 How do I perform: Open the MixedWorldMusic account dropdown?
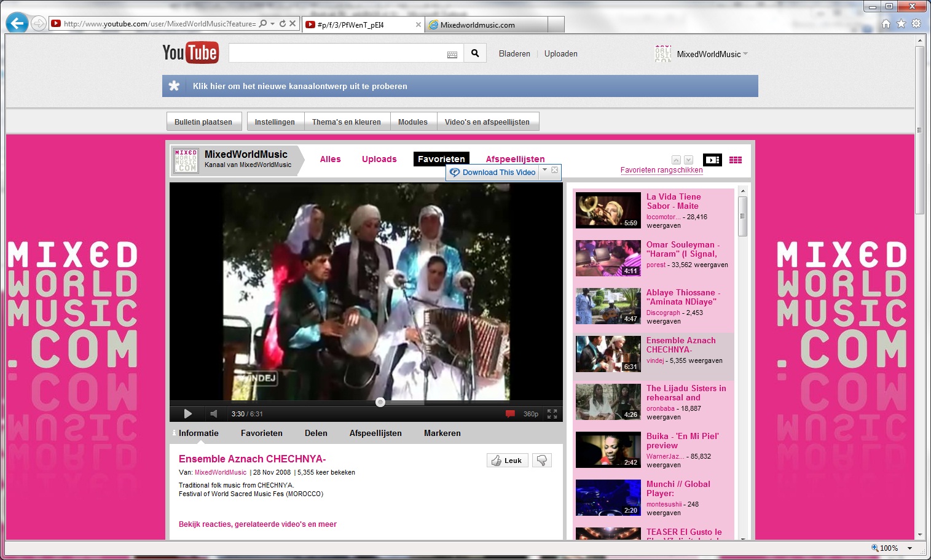745,54
